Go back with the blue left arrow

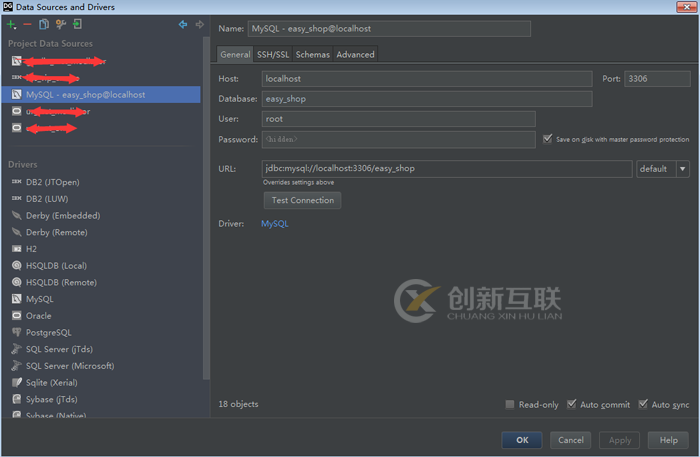click(183, 25)
